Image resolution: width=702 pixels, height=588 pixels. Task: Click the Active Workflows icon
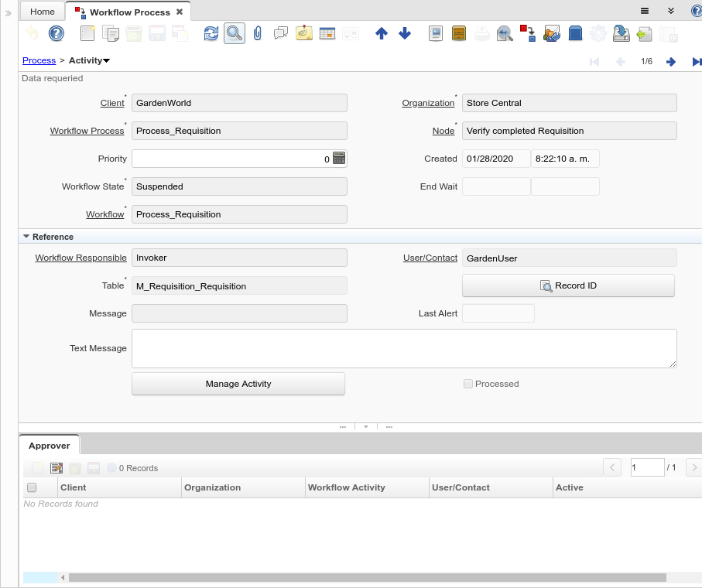pos(529,33)
